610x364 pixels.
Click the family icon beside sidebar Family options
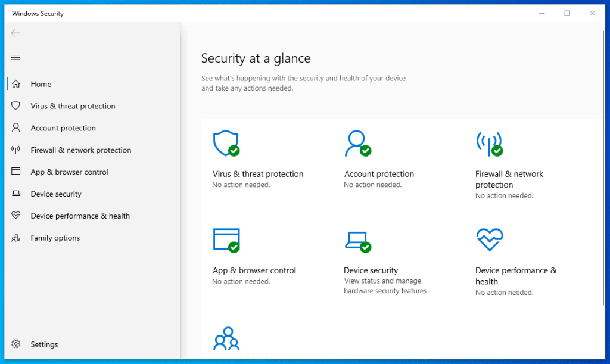(x=16, y=238)
